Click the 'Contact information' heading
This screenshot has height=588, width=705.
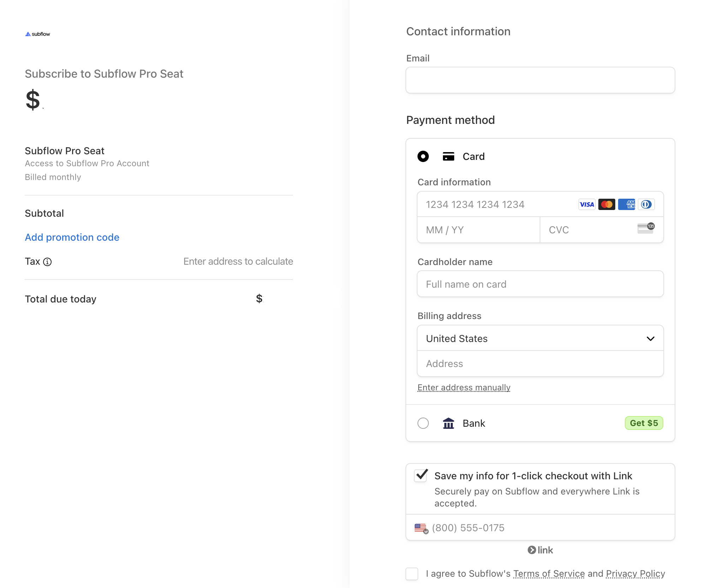pos(458,31)
